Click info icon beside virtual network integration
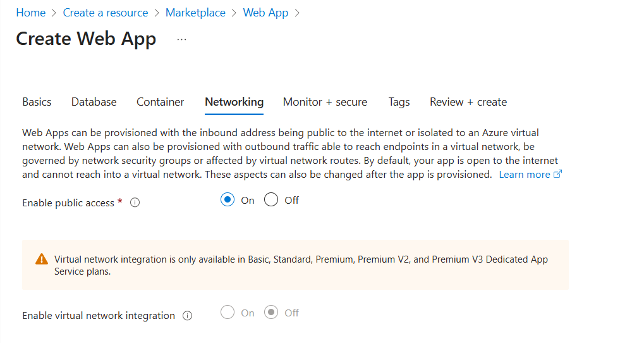The image size is (644, 343). pyautogui.click(x=187, y=316)
